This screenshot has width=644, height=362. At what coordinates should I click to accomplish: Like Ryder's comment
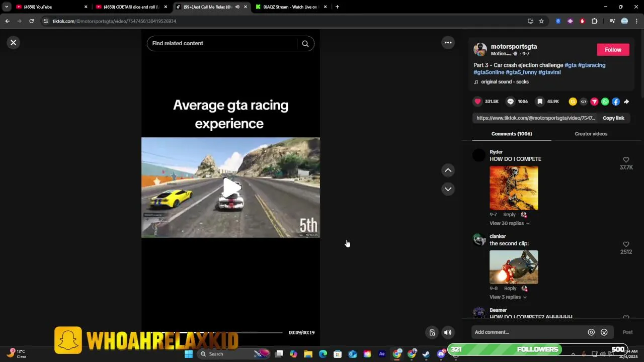(x=626, y=160)
